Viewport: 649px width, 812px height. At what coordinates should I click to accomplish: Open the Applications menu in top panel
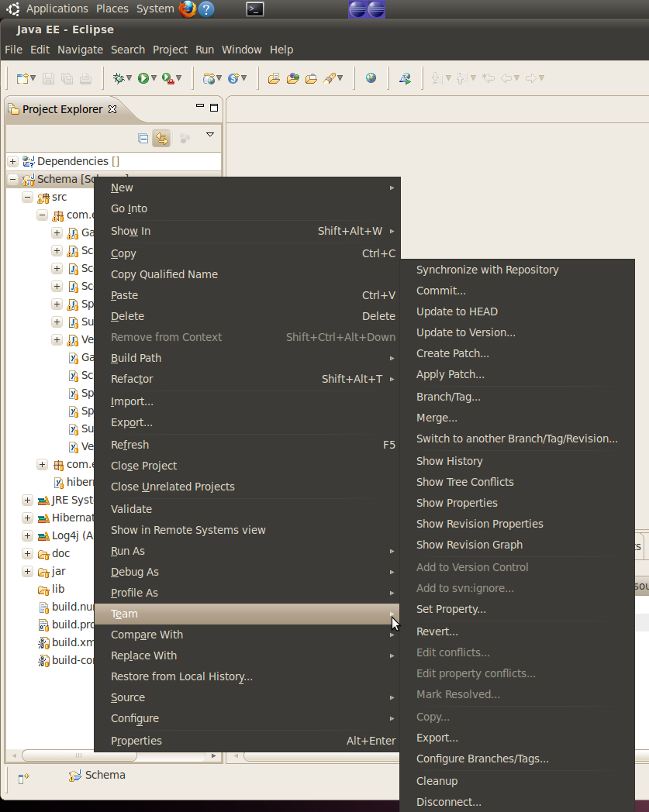(x=57, y=9)
